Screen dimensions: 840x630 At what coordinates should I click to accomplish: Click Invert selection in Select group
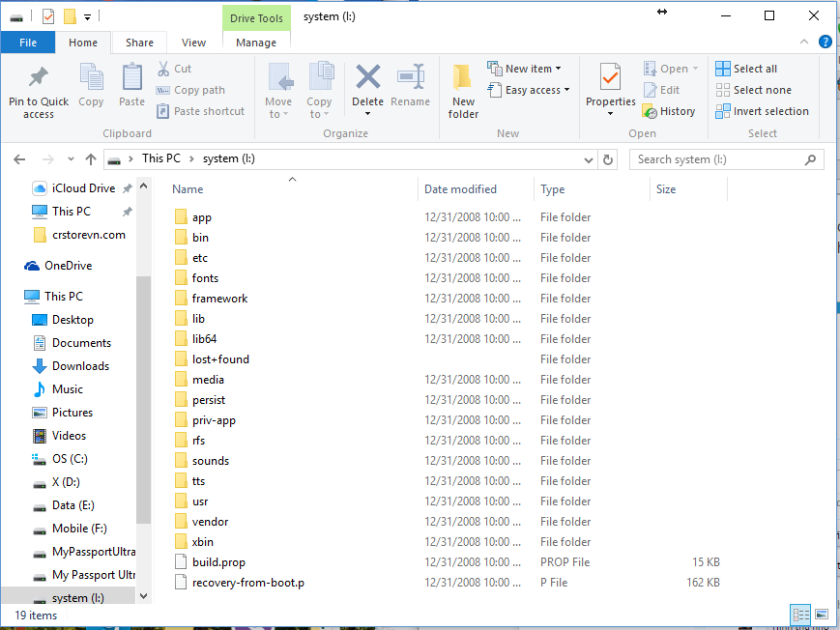762,111
